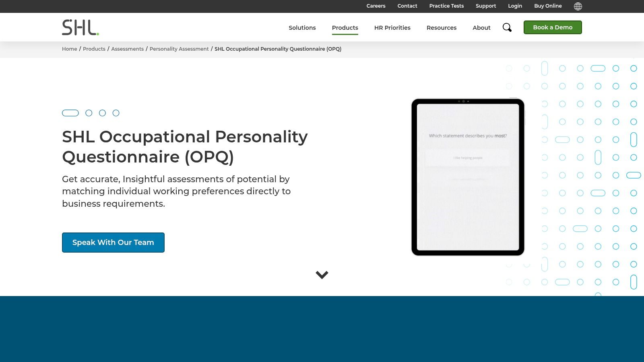
Task: Switch to the last carousel indicator dot
Action: coord(116,113)
